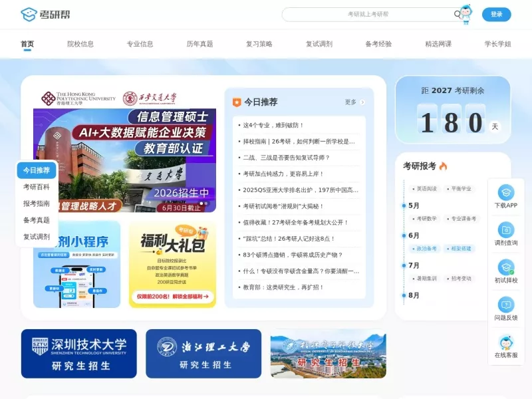Open article 83个硕博点撤销
532x399 pixels.
coord(293,255)
